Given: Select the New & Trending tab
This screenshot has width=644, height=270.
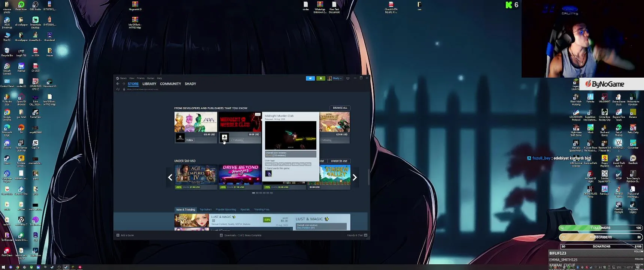Looking at the screenshot, I should [186, 210].
